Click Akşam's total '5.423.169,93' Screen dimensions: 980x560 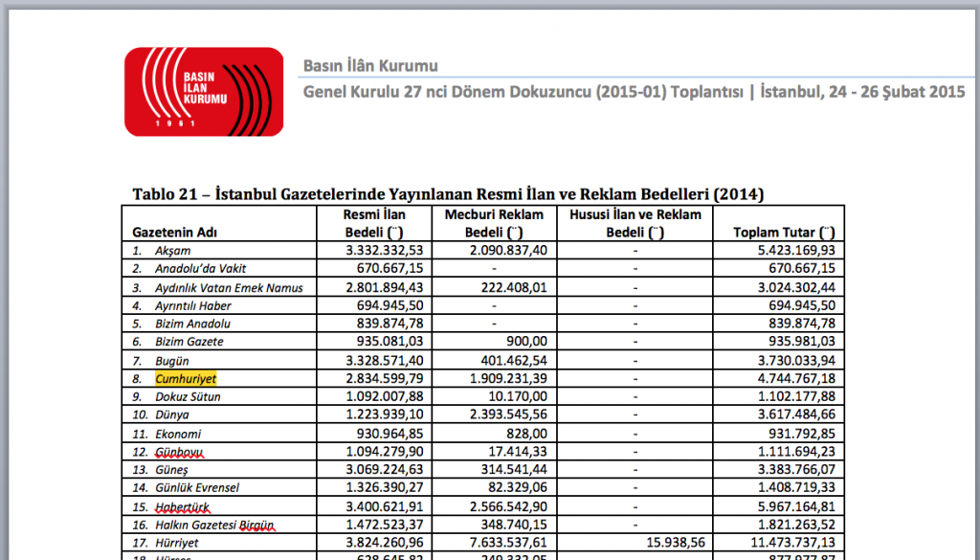pos(796,251)
